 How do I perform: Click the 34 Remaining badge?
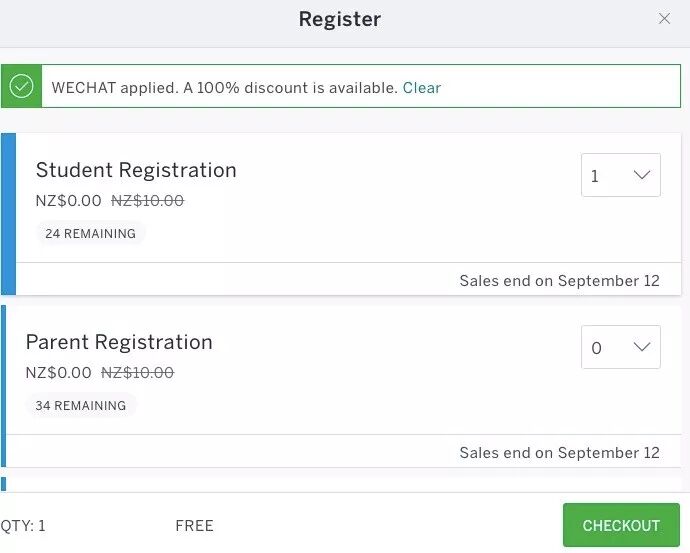coord(80,406)
